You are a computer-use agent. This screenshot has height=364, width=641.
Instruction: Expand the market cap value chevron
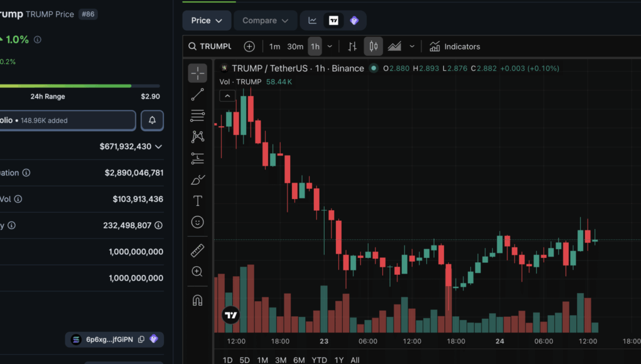pyautogui.click(x=158, y=146)
